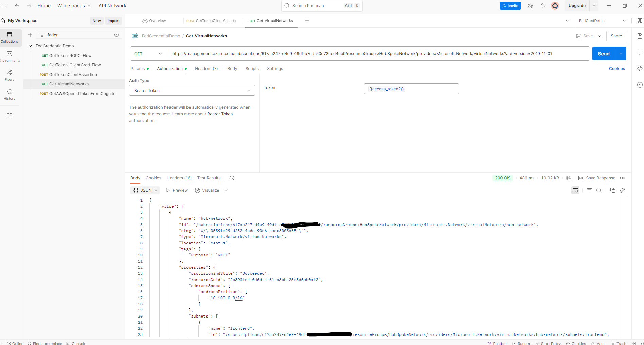The height and width of the screenshot is (345, 644).
Task: Click the Invite button
Action: coord(510,6)
